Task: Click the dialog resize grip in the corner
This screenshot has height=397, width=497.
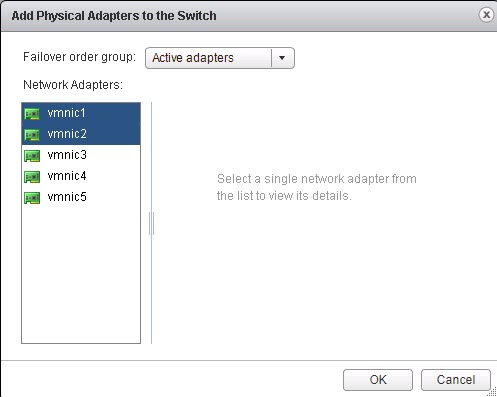Action: (492, 393)
